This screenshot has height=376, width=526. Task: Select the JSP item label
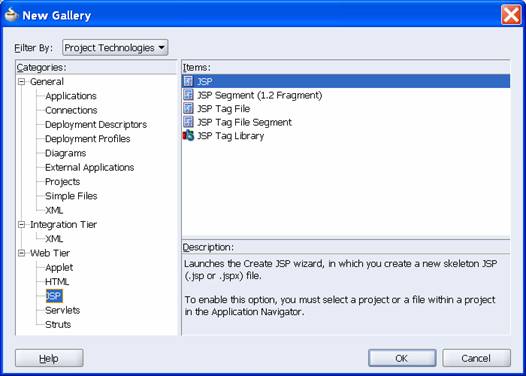click(x=205, y=81)
